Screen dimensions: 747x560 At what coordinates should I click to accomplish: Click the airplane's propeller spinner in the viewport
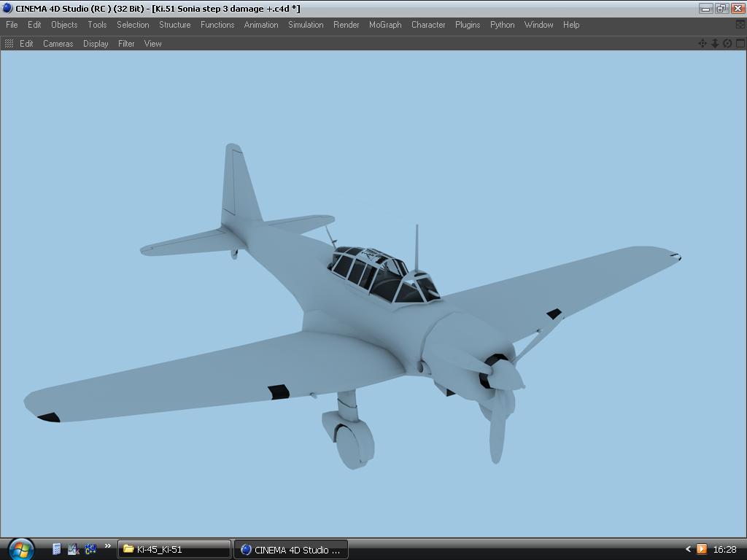[506, 376]
